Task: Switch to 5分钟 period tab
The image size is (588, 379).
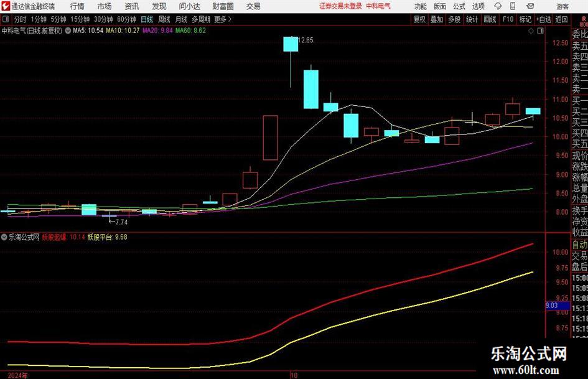Action: point(58,19)
